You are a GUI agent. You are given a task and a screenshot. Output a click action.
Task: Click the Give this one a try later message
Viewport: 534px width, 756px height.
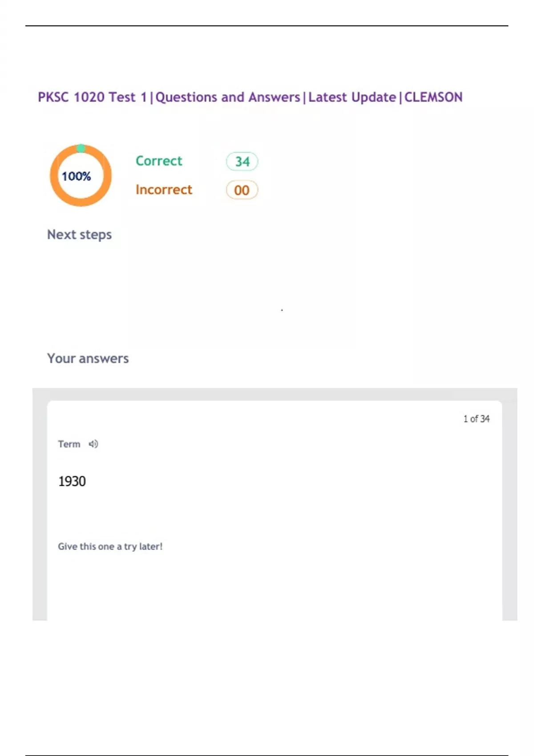(x=110, y=547)
